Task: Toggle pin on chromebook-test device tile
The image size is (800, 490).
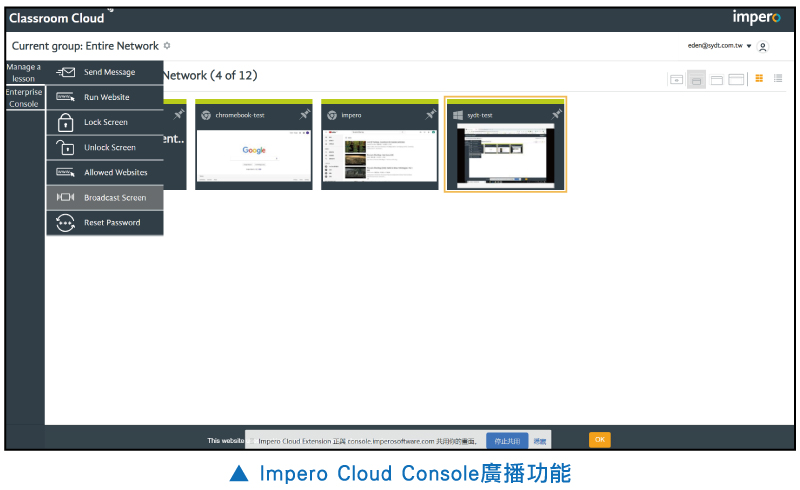Action: click(x=304, y=115)
